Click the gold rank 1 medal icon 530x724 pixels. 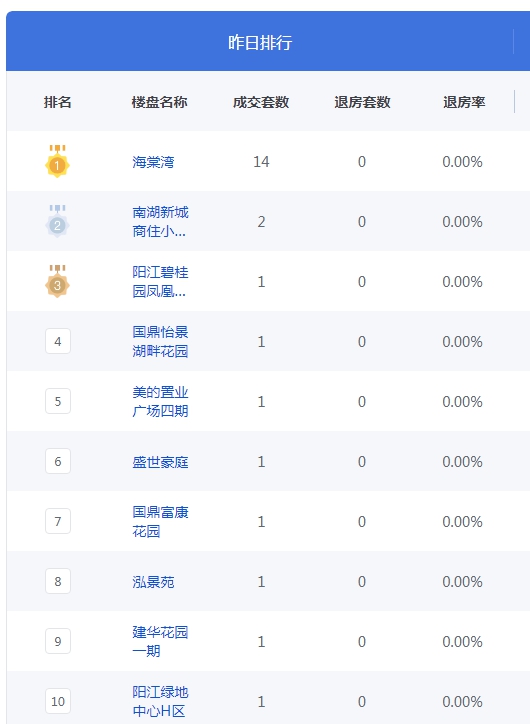click(x=57, y=161)
